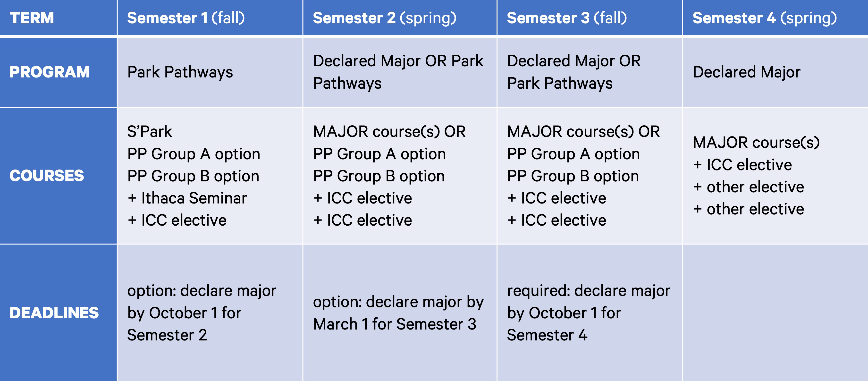The image size is (868, 381).
Task: Select MAJOR course(s) OR in Semester 2
Action: (x=389, y=131)
